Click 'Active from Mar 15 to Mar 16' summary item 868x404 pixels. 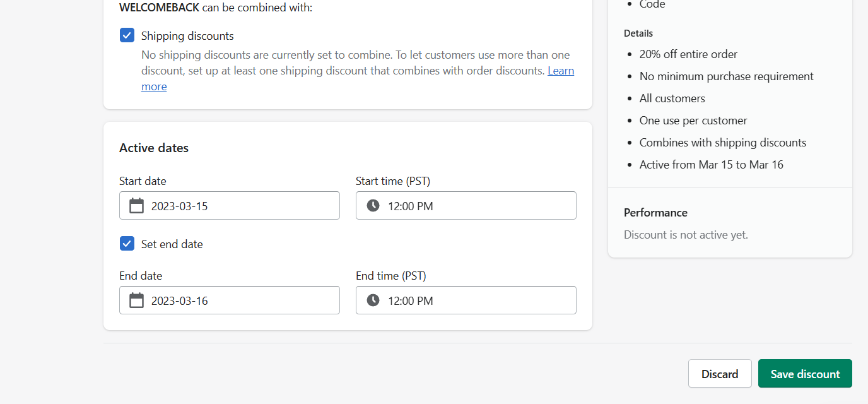(712, 165)
